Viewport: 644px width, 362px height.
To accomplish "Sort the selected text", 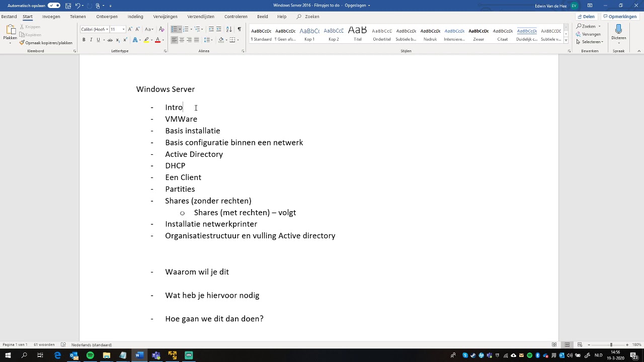I will tap(229, 29).
